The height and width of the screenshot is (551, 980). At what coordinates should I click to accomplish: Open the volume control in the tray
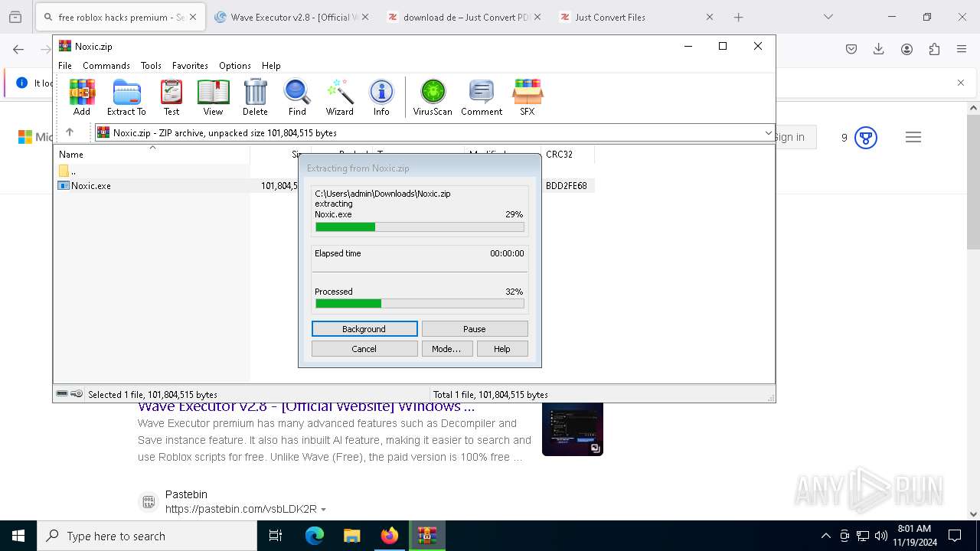tap(881, 536)
